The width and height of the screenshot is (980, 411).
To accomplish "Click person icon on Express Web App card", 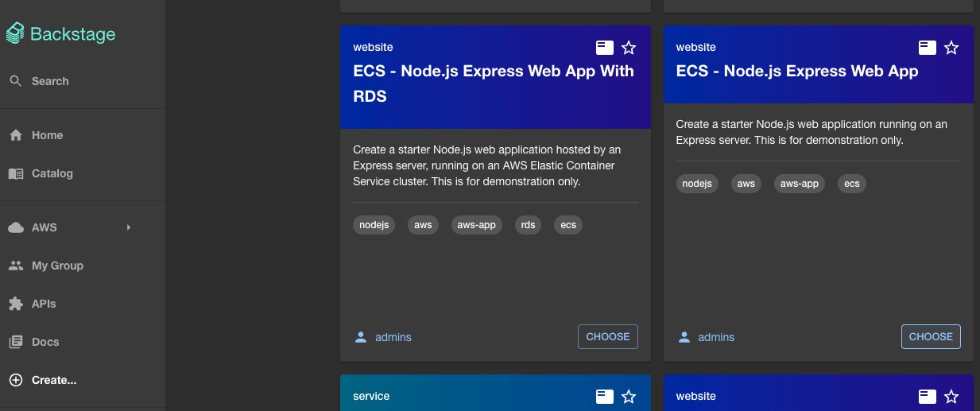I will [684, 337].
